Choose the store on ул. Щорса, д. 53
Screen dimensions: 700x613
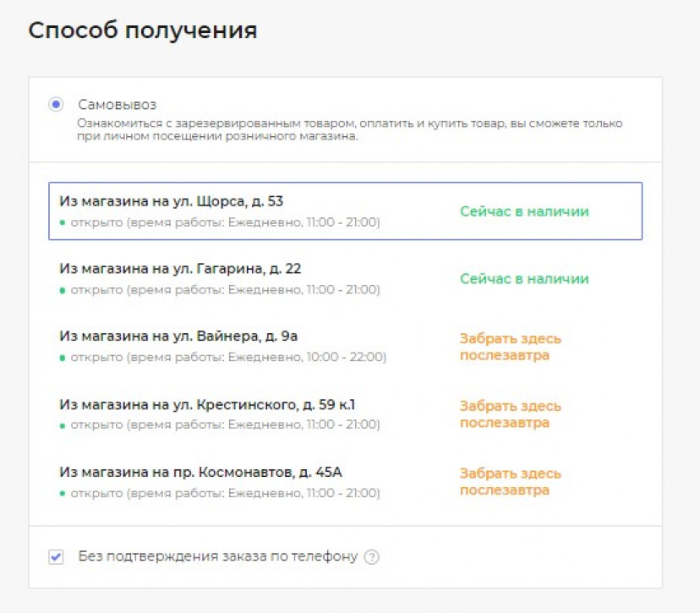pos(345,211)
